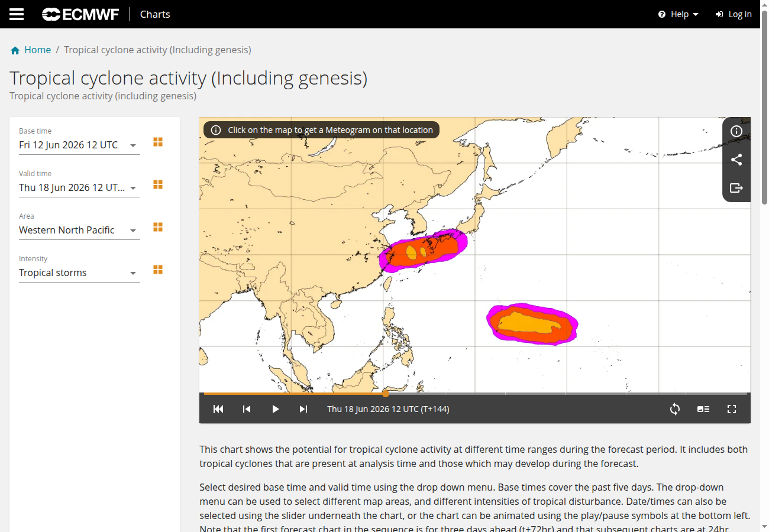Screen dimensions: 769x532
Task: Open the hamburger navigation menu
Action: point(17,14)
